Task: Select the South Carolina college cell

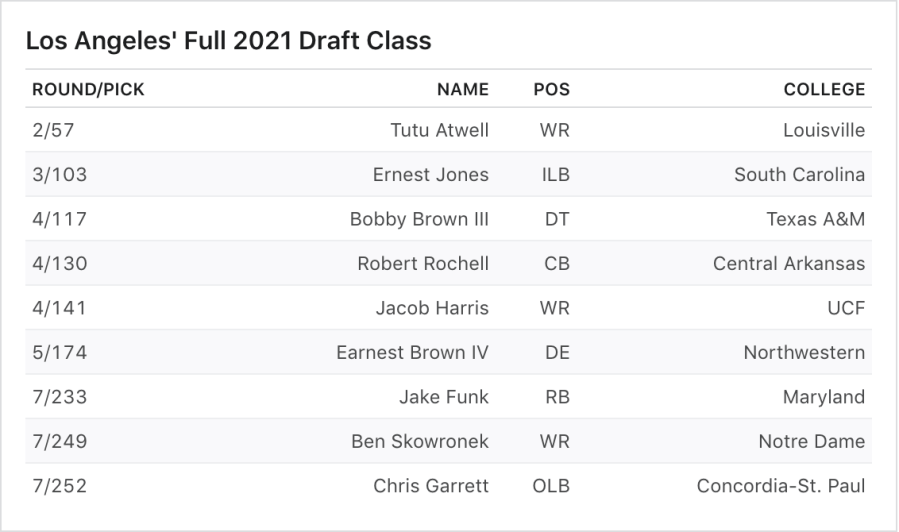Action: pos(799,175)
